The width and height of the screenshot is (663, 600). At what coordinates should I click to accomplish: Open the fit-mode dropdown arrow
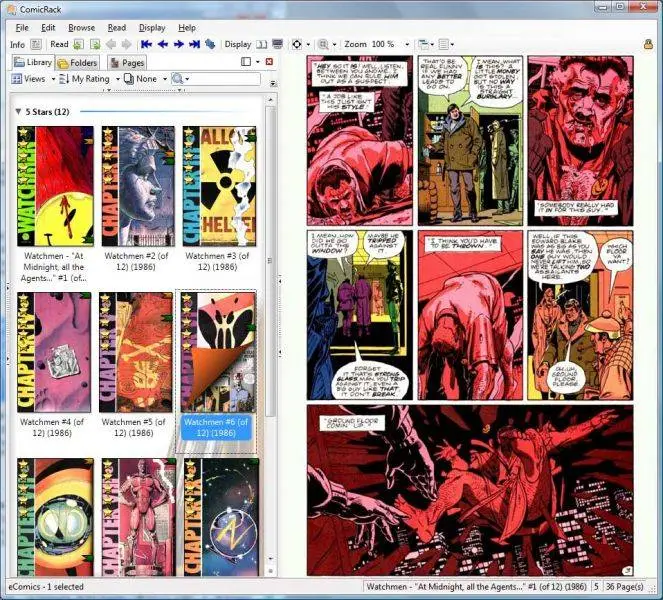[x=308, y=44]
